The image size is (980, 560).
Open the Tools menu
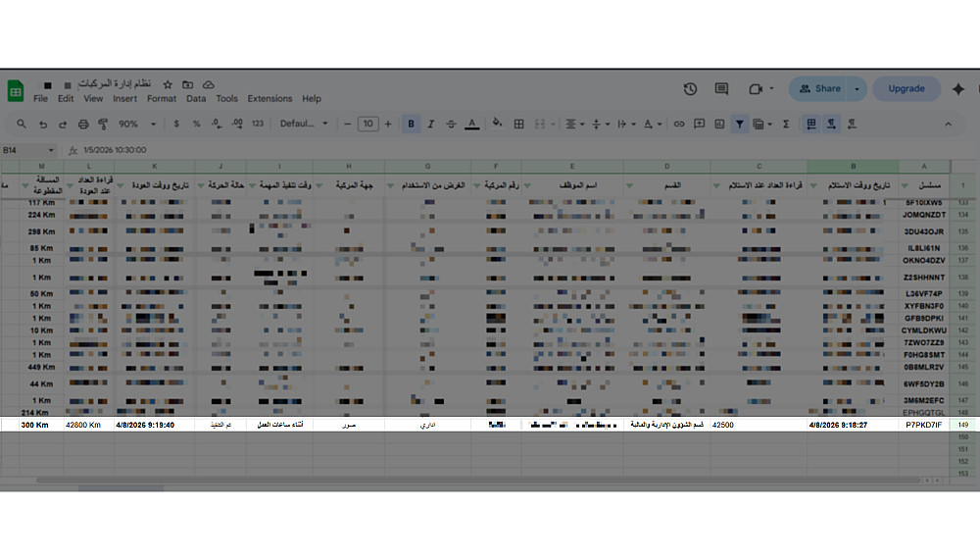point(227,99)
